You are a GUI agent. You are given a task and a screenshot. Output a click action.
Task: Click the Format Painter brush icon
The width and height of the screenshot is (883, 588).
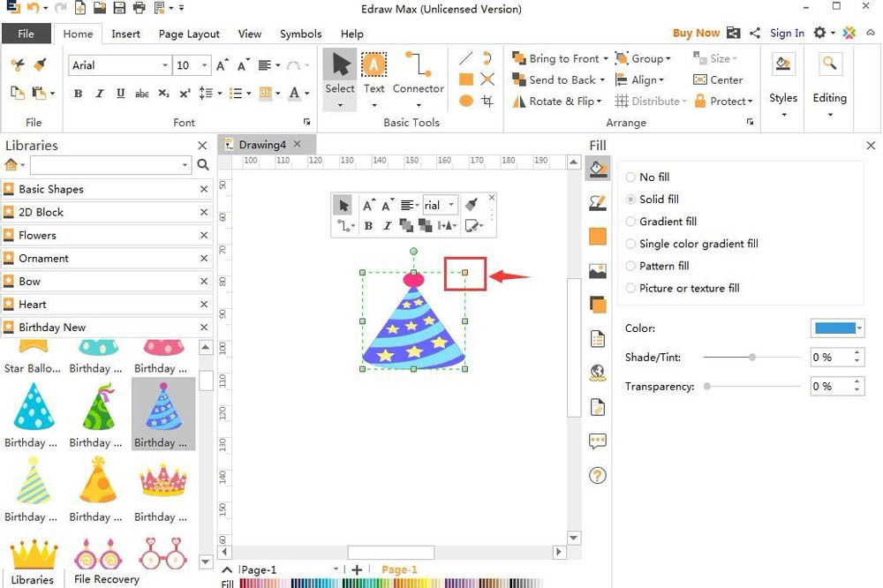pos(40,65)
